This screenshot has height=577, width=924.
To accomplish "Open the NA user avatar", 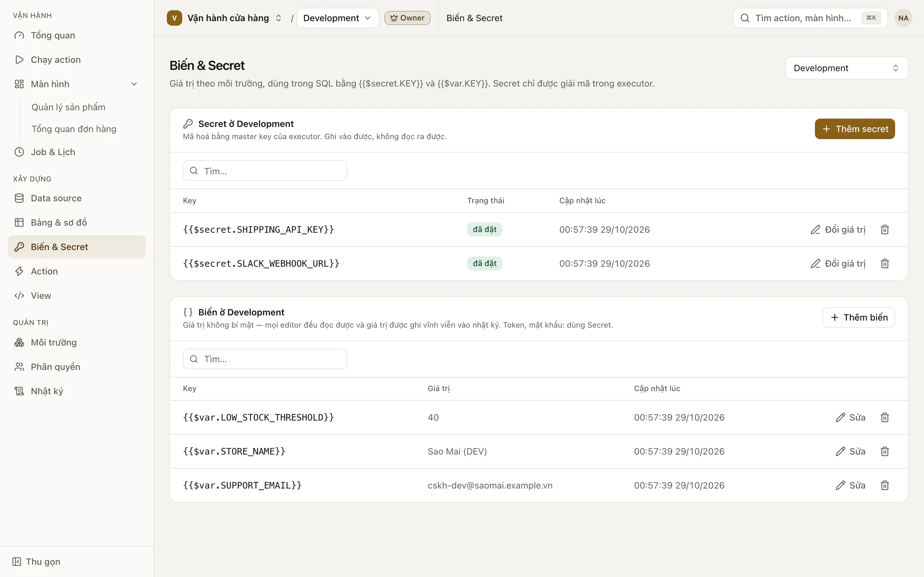I will [903, 18].
